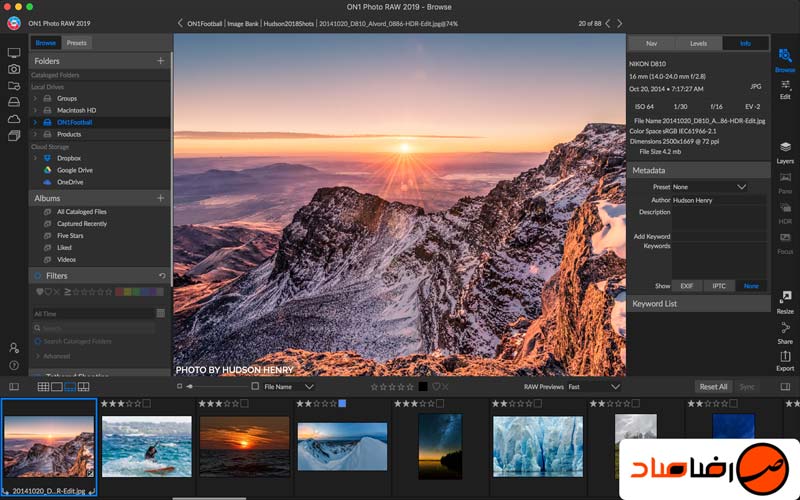The width and height of the screenshot is (800, 500).
Task: Add a folder with Folders plus icon
Action: click(x=160, y=61)
